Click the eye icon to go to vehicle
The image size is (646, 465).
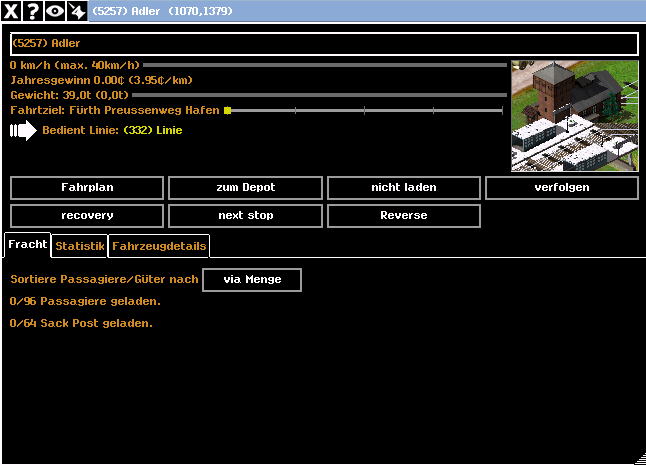point(54,11)
